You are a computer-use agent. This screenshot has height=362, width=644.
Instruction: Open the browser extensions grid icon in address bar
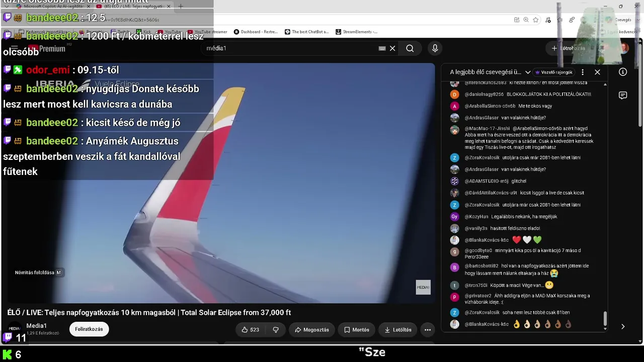click(x=517, y=20)
